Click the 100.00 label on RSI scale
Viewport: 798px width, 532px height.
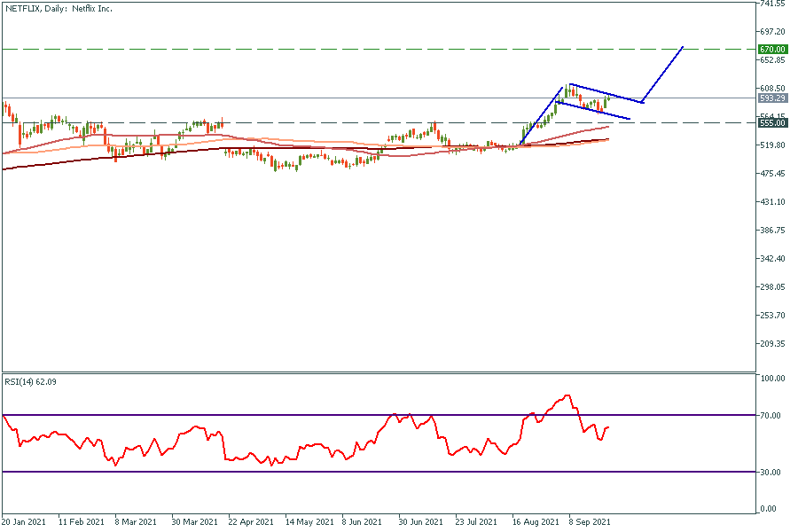point(774,379)
